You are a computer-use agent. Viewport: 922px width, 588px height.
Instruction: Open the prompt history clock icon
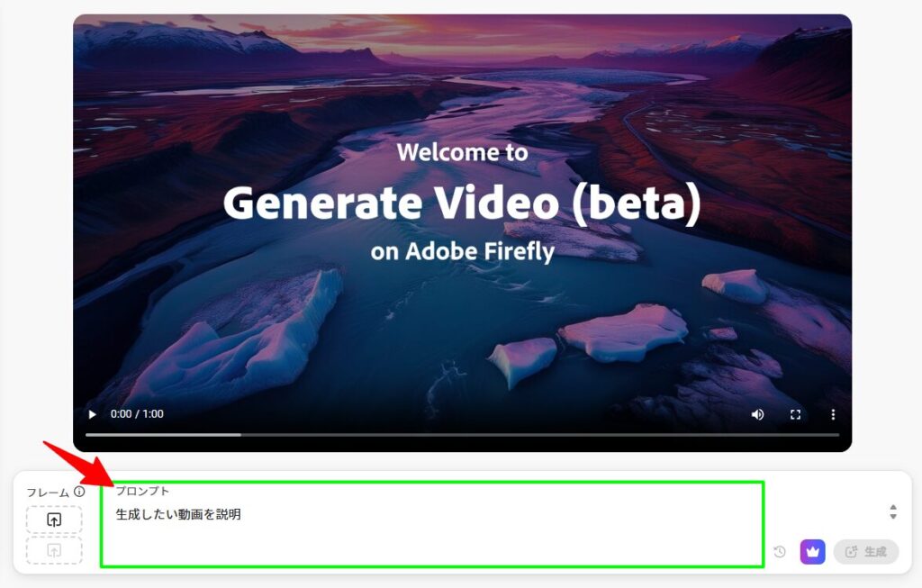(780, 552)
